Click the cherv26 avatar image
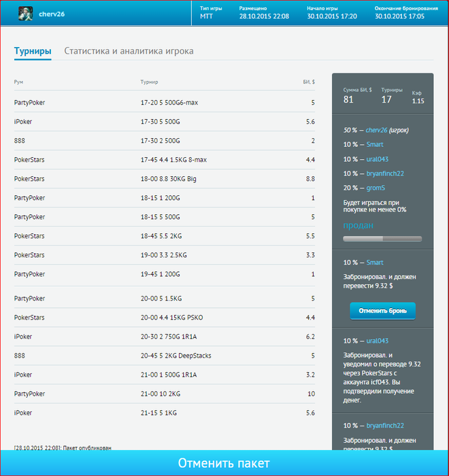 26,14
